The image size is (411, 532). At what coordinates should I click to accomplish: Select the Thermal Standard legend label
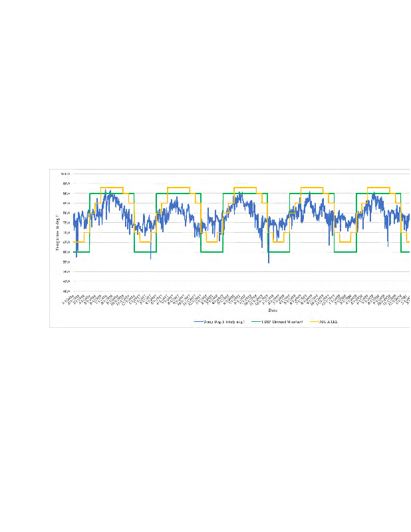pyautogui.click(x=284, y=321)
